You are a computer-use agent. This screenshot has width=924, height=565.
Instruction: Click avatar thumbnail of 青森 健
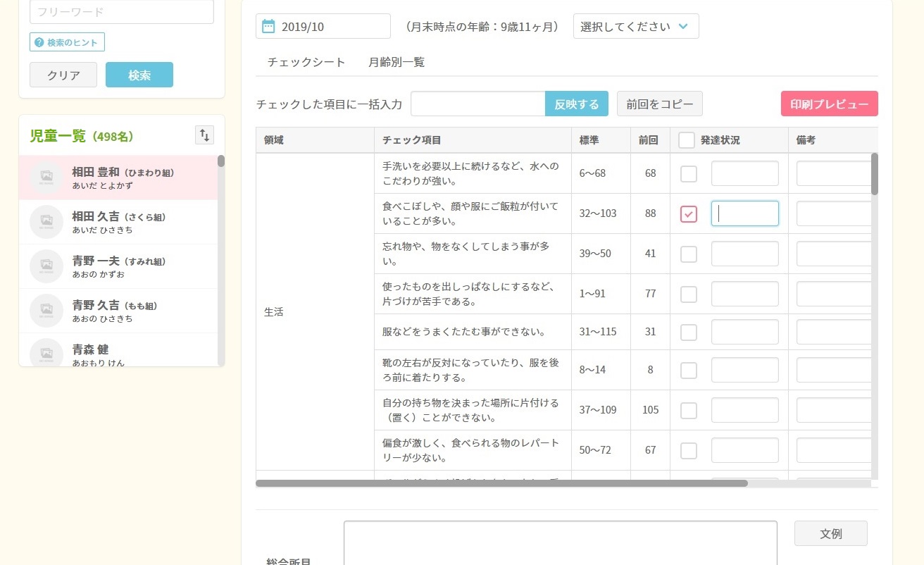click(x=46, y=352)
